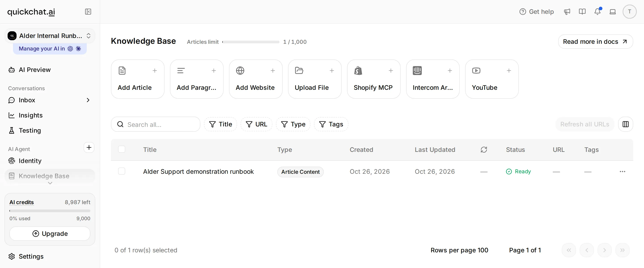Open the Title filter
The image size is (644, 268).
pos(220,124)
